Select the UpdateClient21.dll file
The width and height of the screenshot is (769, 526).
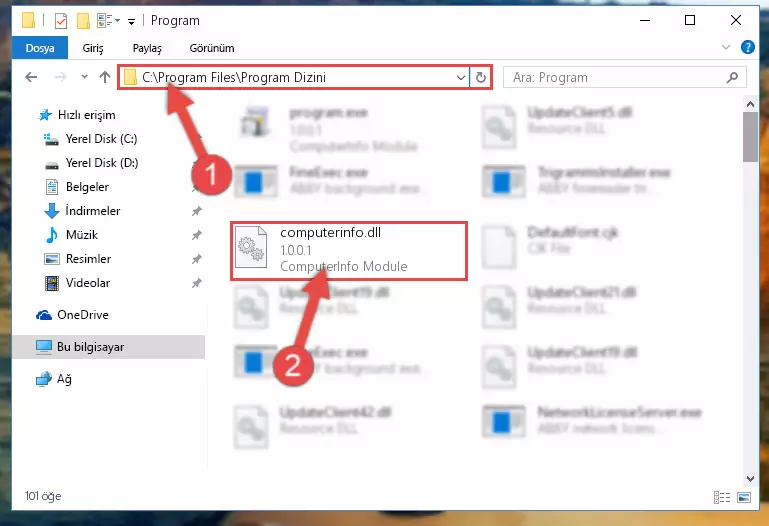coord(560,306)
